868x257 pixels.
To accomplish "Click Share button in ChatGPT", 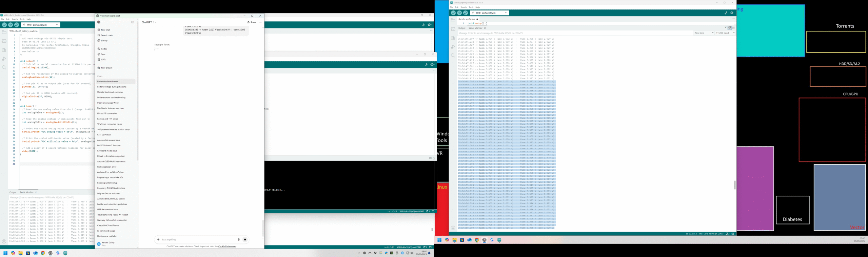I will (x=252, y=22).
